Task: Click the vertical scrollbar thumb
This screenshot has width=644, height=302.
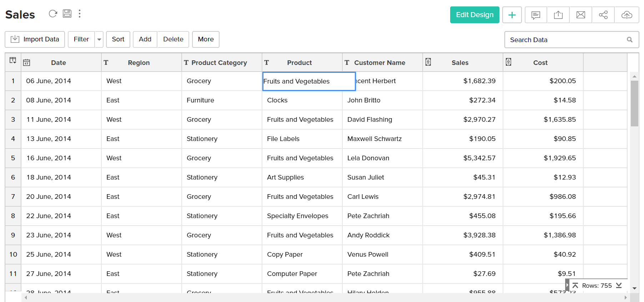Action: 634,104
